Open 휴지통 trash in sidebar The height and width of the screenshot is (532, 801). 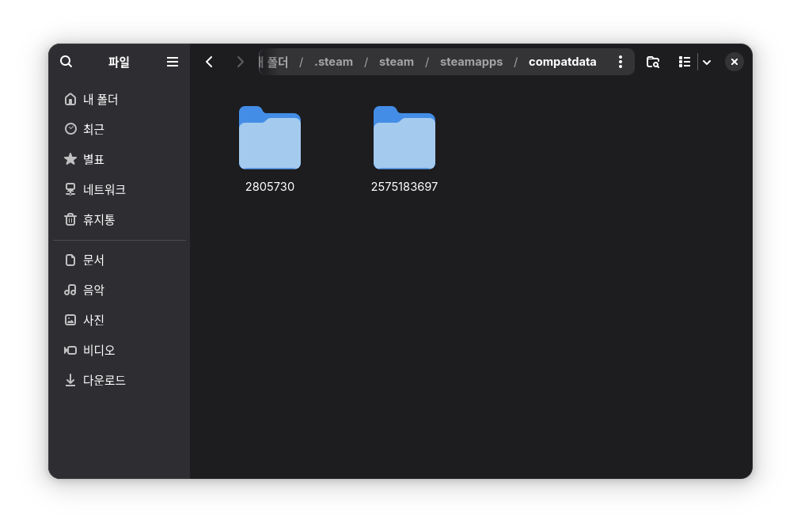pos(98,219)
